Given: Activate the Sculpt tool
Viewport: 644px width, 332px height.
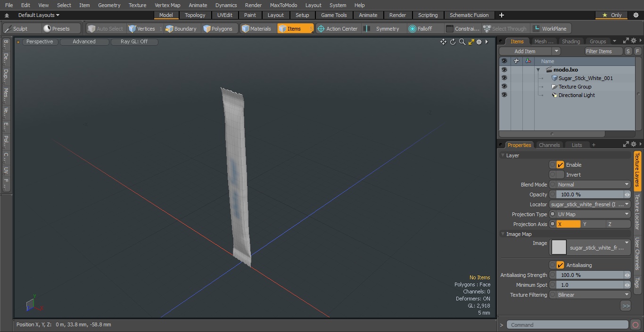Looking at the screenshot, I should click(21, 29).
